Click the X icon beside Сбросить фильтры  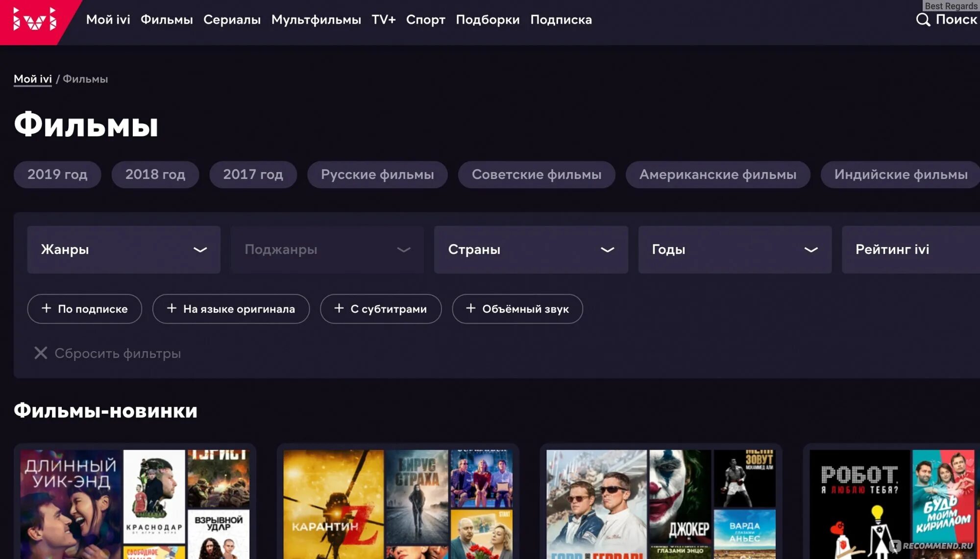[x=41, y=353]
